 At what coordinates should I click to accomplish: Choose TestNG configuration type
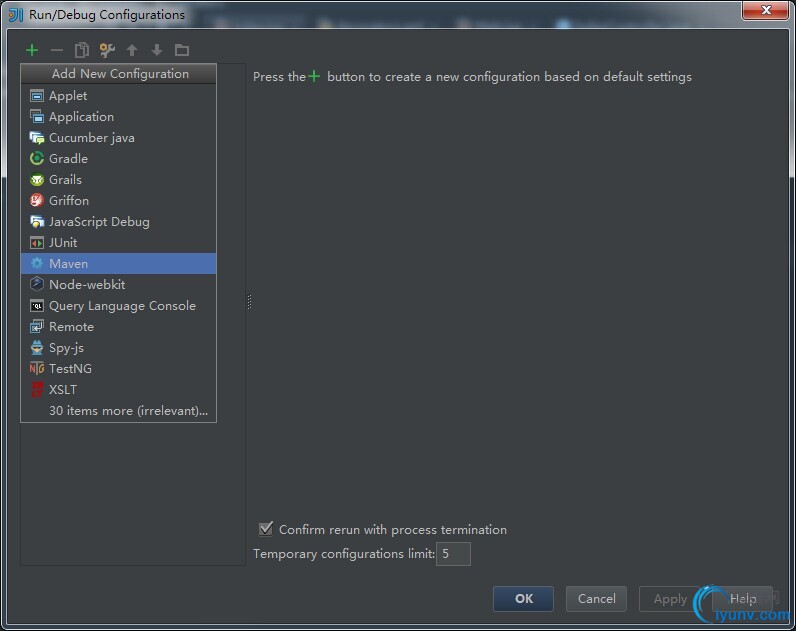click(x=119, y=369)
